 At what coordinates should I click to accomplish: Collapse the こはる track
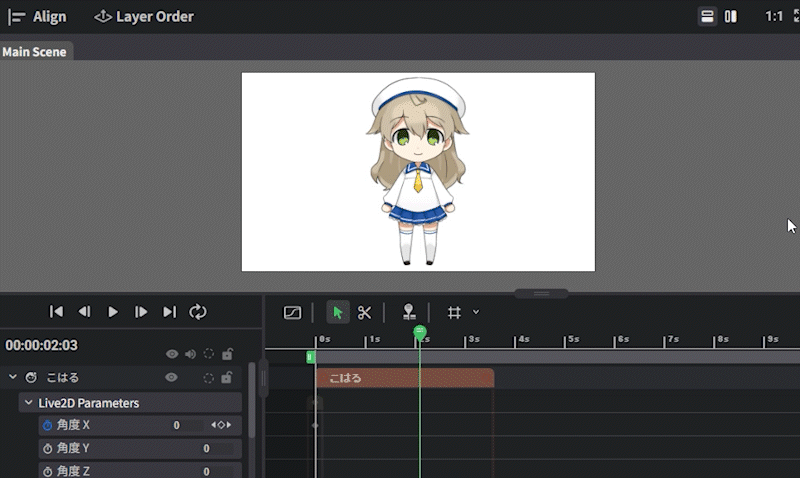pos(13,377)
